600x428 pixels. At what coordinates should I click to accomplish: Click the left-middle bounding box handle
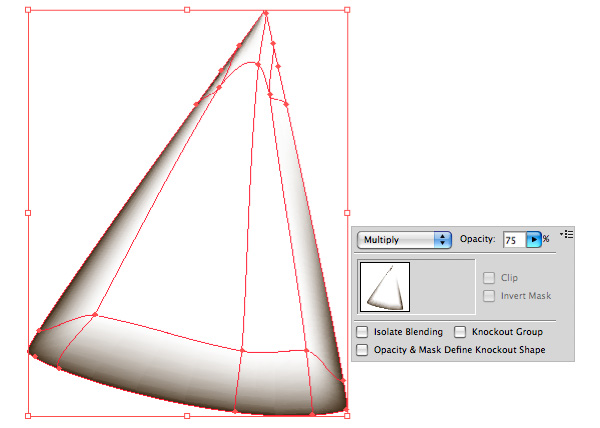point(28,213)
